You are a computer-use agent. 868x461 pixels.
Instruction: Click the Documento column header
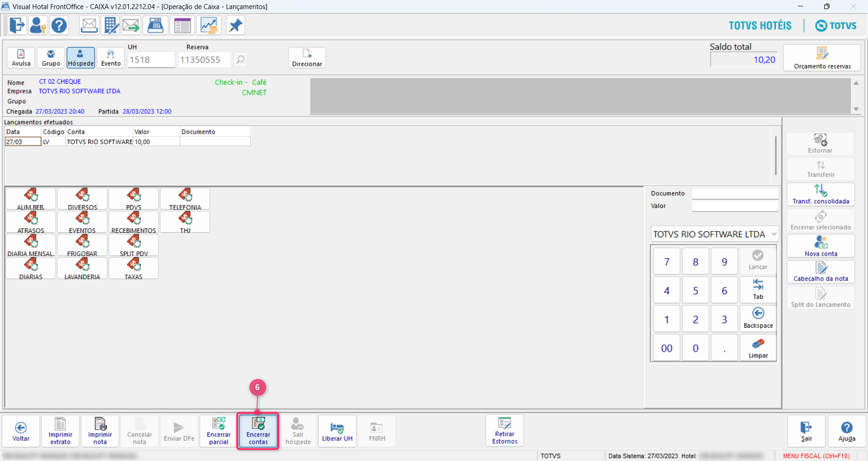click(215, 132)
